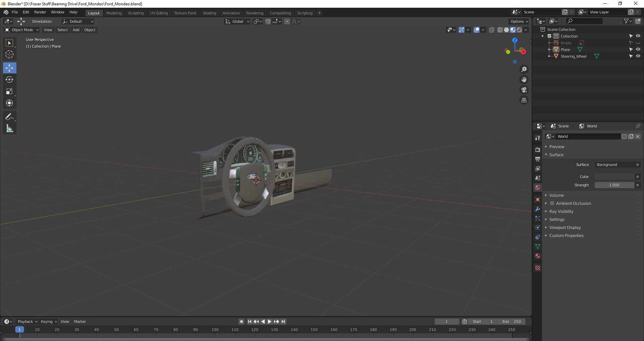Expand the Viewport Display panel
This screenshot has height=341, width=644.
565,228
